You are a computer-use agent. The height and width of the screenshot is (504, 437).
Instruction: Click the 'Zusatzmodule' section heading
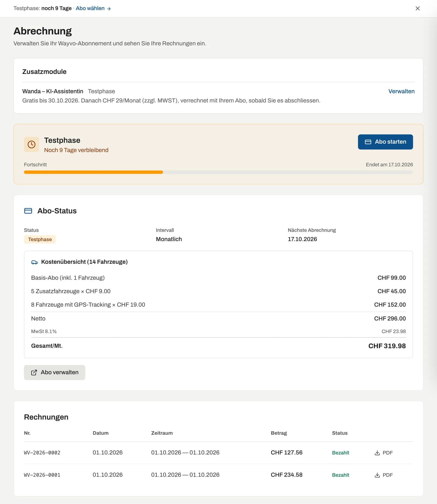(44, 72)
